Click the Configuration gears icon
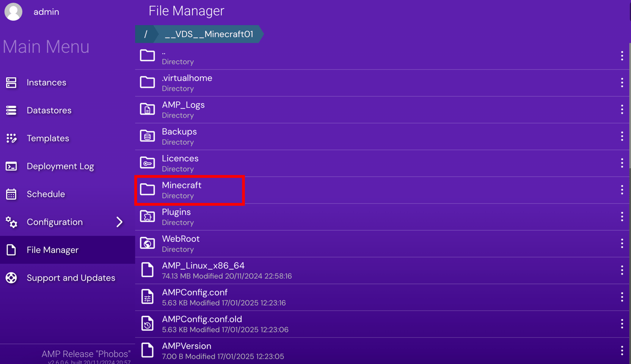The width and height of the screenshot is (631, 364). click(x=11, y=222)
